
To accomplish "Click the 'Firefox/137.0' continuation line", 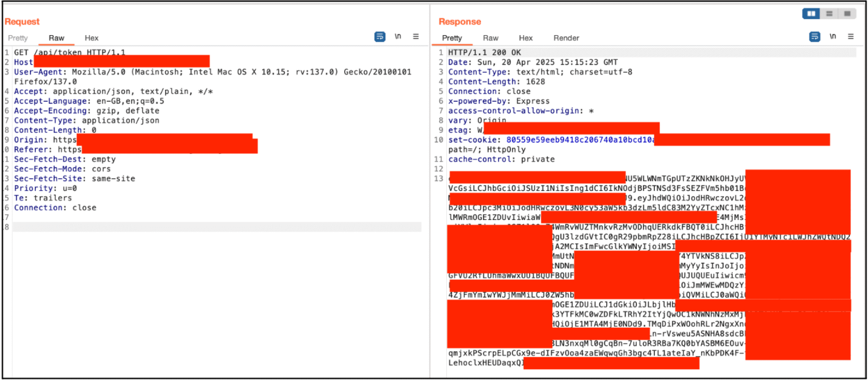I will 45,81.
